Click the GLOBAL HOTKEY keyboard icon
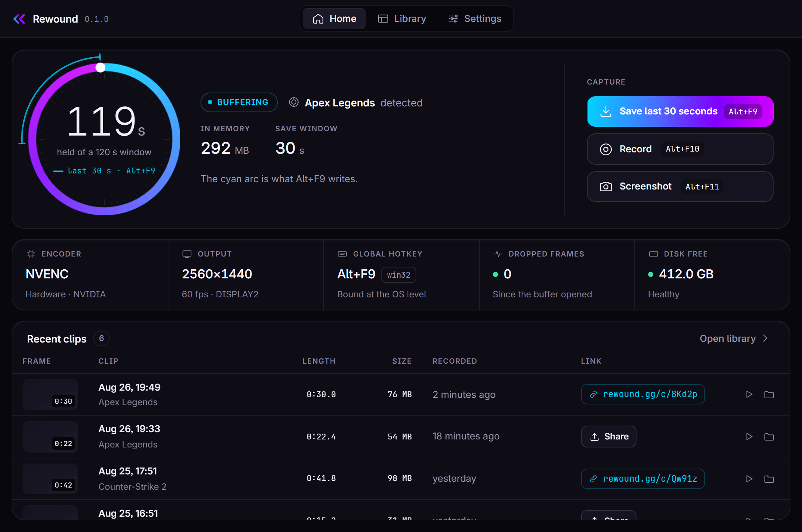 [342, 254]
